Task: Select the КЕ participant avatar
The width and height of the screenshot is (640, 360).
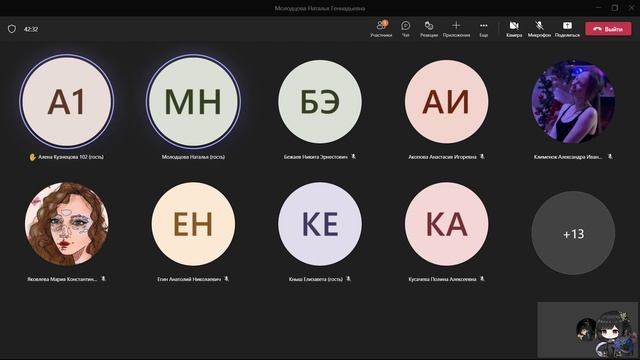Action: [x=320, y=224]
